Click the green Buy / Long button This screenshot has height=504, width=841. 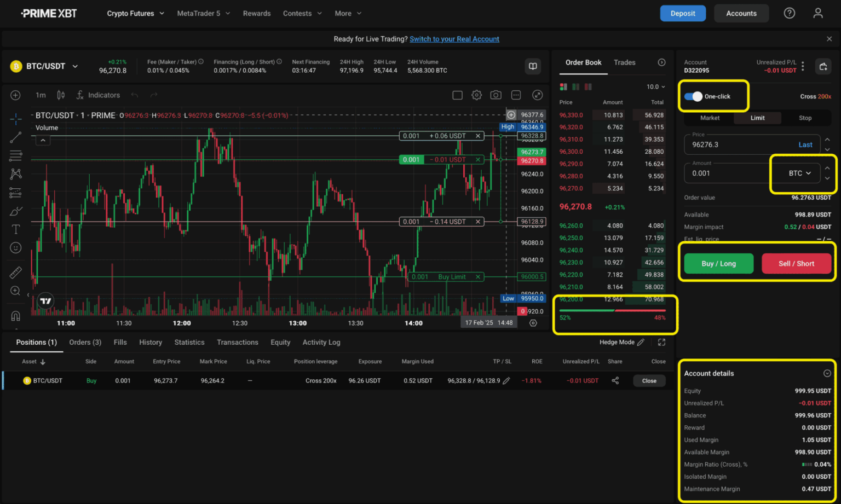(x=718, y=263)
